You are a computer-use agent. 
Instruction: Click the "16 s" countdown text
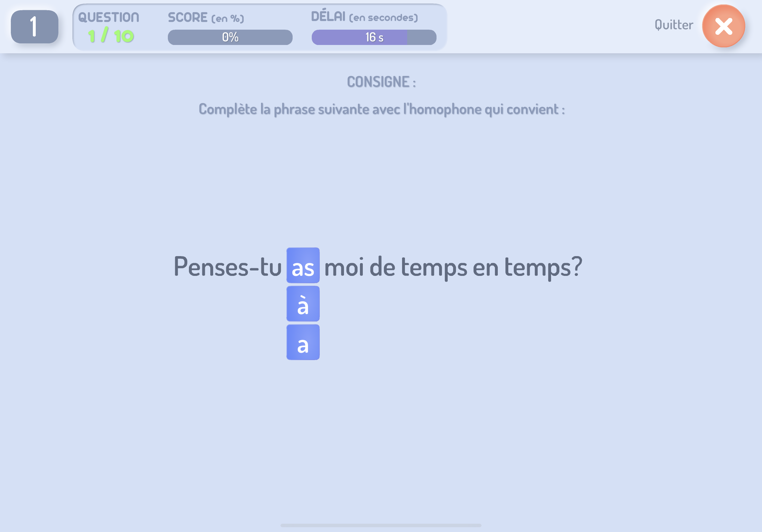point(374,37)
